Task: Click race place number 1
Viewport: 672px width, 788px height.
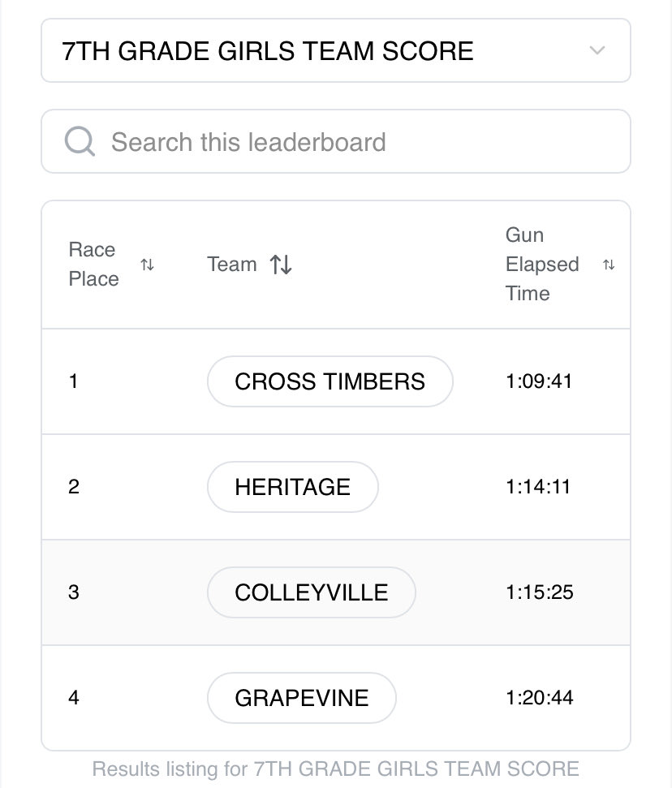Action: click(x=73, y=381)
